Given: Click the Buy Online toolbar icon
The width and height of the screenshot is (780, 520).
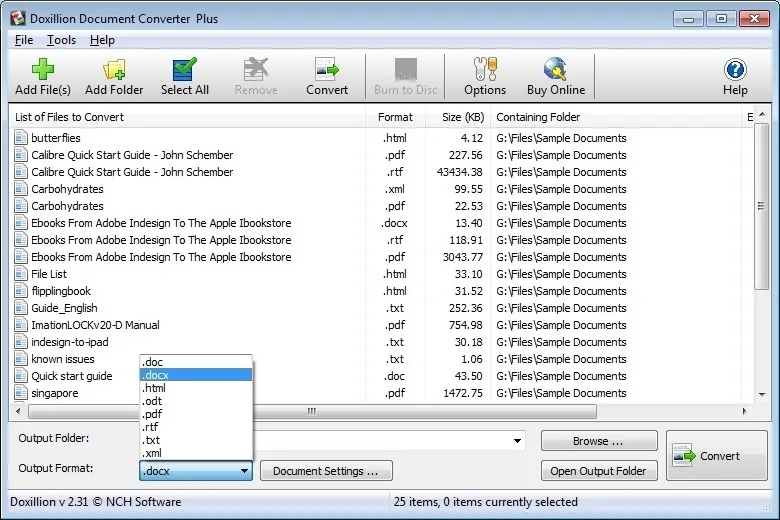Looking at the screenshot, I should 556,69.
